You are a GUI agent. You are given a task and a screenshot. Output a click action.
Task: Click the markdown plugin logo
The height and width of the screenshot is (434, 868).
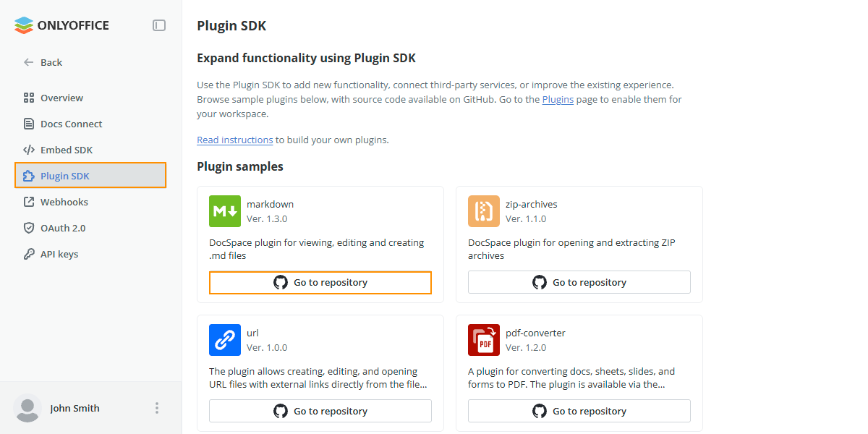tap(225, 211)
